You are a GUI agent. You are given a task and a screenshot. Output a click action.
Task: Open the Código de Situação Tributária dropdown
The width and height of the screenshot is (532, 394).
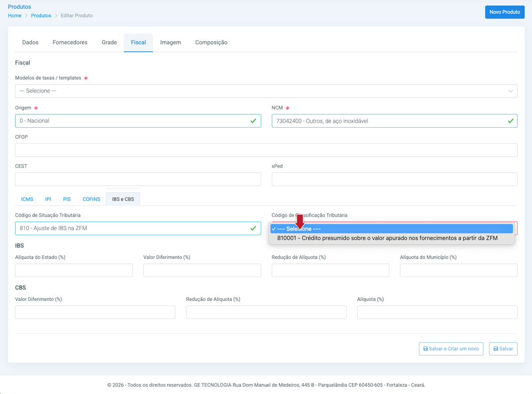[x=137, y=228]
